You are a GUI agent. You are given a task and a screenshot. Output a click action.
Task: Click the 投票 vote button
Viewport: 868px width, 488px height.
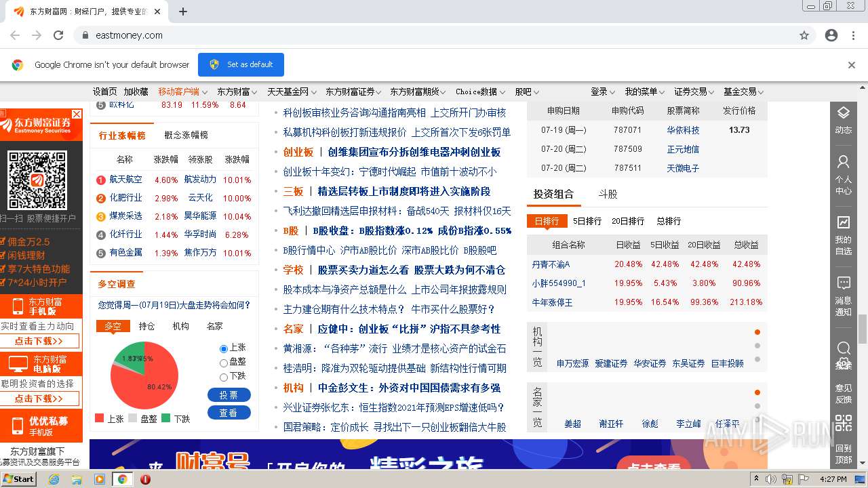(229, 394)
